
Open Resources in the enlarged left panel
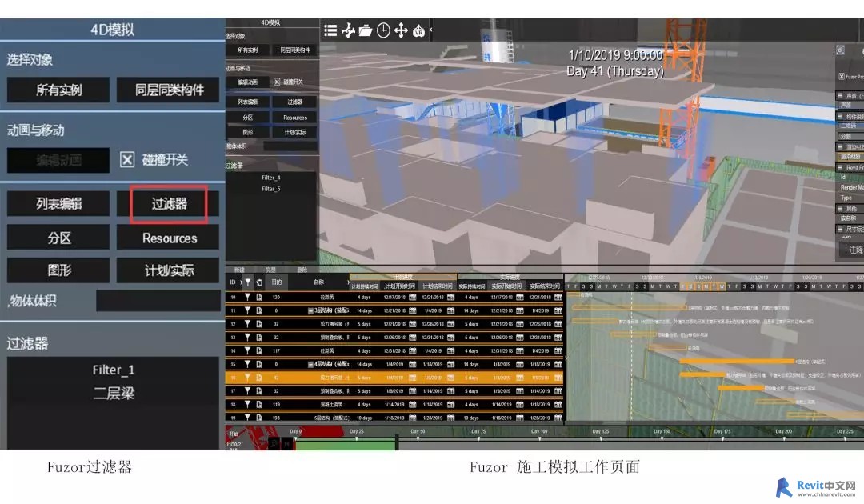169,238
